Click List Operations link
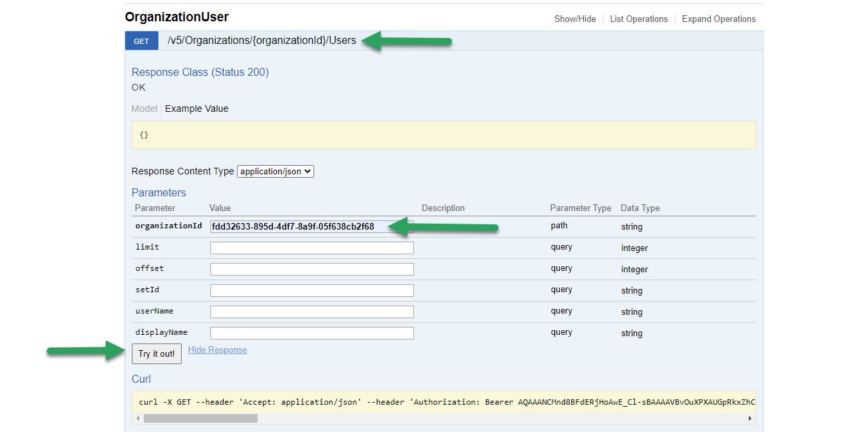This screenshot has height=432, width=868. point(639,19)
